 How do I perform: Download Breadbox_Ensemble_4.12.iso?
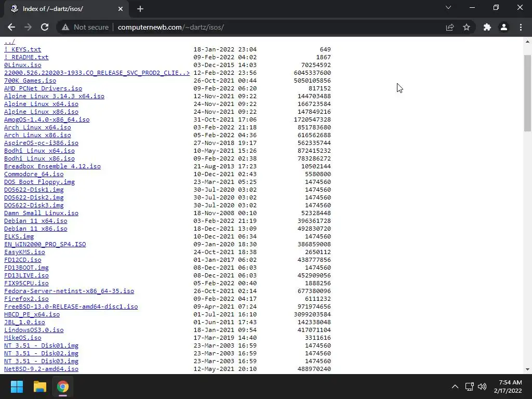pos(52,167)
